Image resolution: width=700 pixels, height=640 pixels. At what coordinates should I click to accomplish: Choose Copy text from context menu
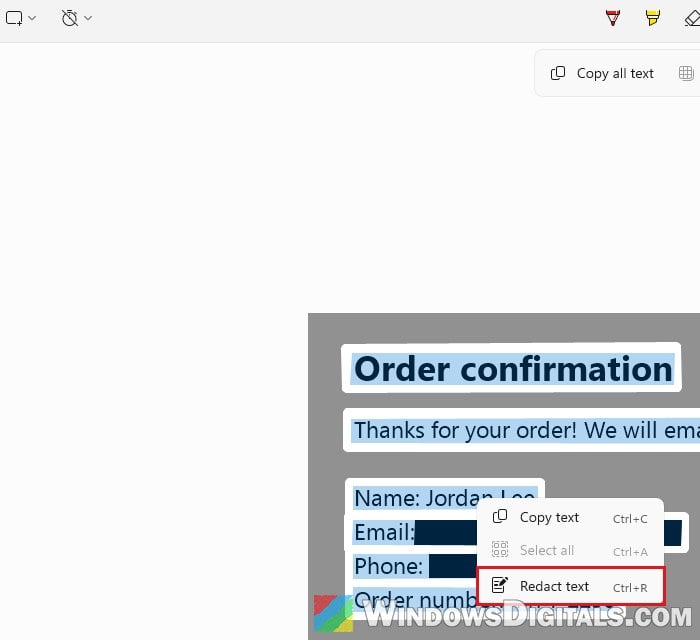(570, 518)
